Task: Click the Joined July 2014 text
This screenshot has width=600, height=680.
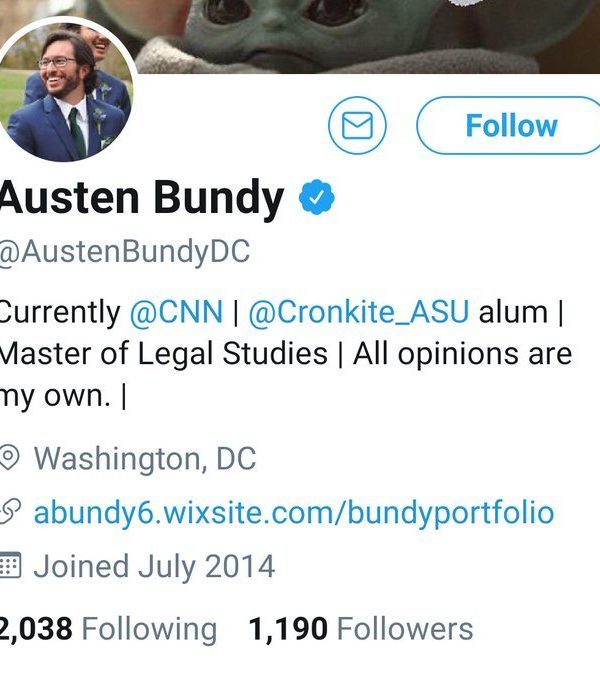Action: click(154, 566)
